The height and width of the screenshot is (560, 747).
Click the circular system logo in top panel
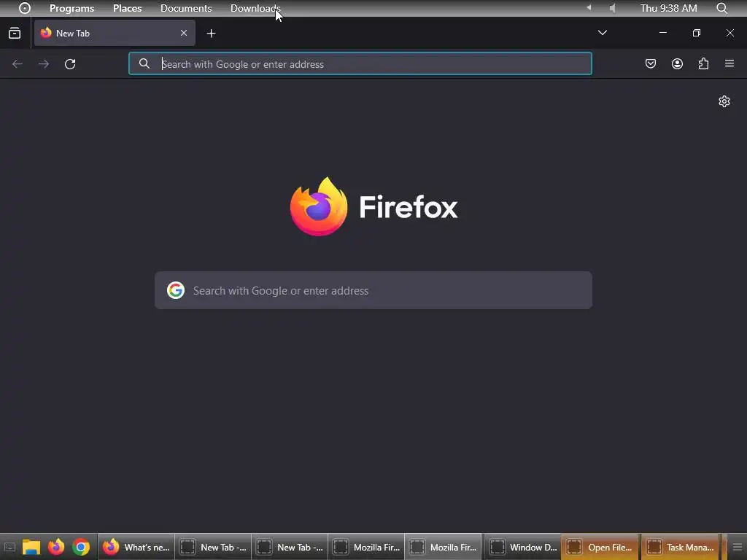coord(25,8)
